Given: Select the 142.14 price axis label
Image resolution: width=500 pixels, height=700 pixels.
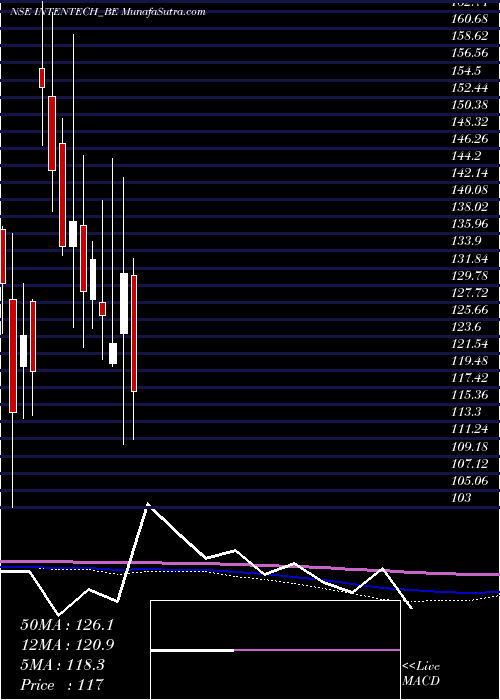Looking at the screenshot, I should [470, 173].
